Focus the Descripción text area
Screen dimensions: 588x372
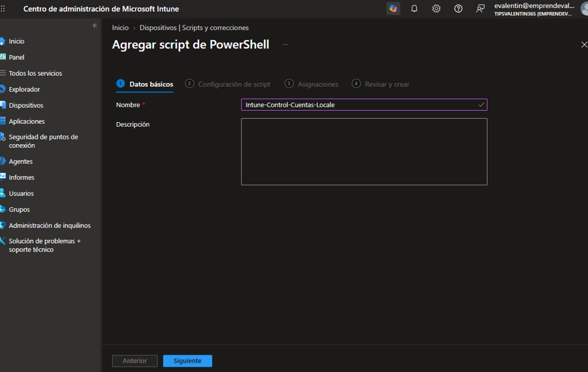coord(364,151)
